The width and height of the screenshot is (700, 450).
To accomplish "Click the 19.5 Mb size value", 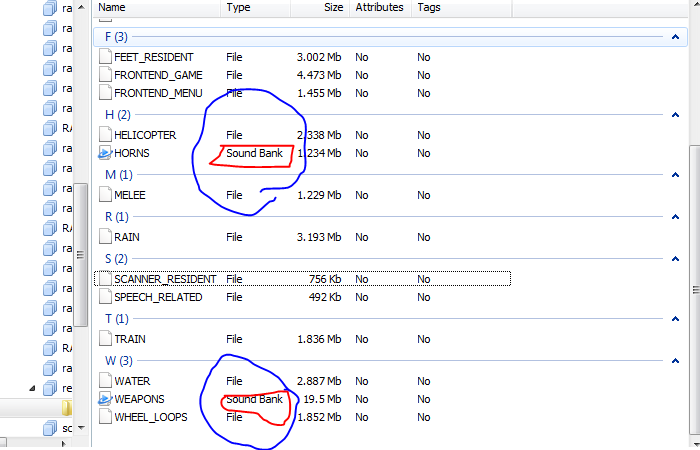I will pos(322,399).
